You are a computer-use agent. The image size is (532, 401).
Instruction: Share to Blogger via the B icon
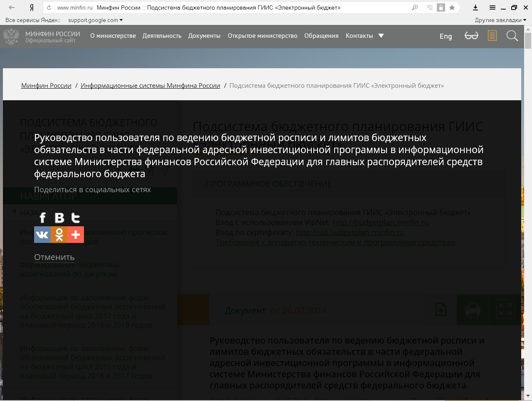tap(59, 218)
